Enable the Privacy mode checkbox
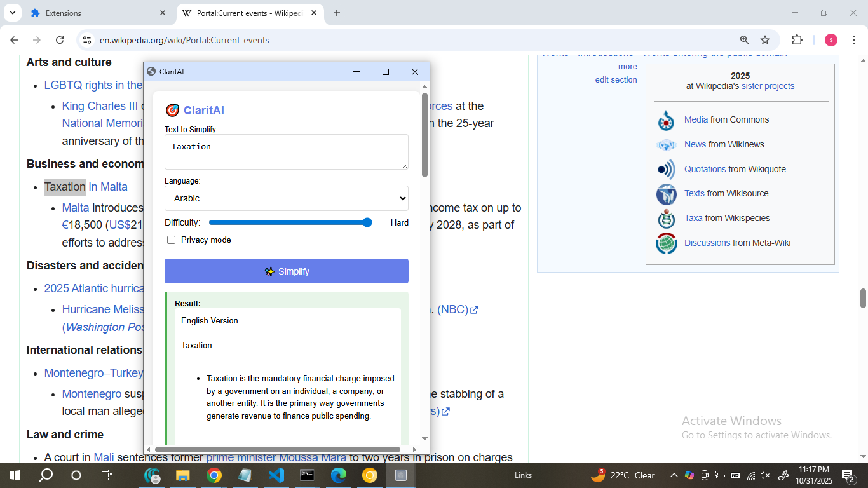The width and height of the screenshot is (868, 488). (x=171, y=240)
